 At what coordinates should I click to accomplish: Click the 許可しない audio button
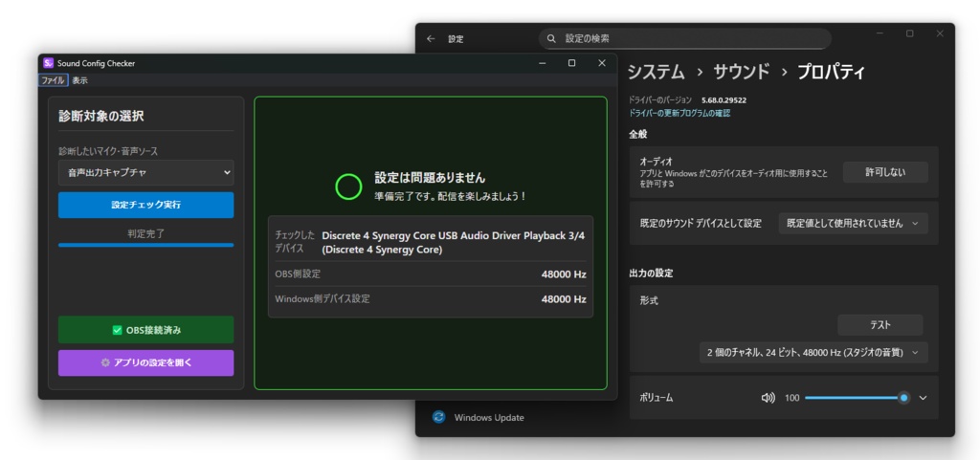(x=885, y=172)
